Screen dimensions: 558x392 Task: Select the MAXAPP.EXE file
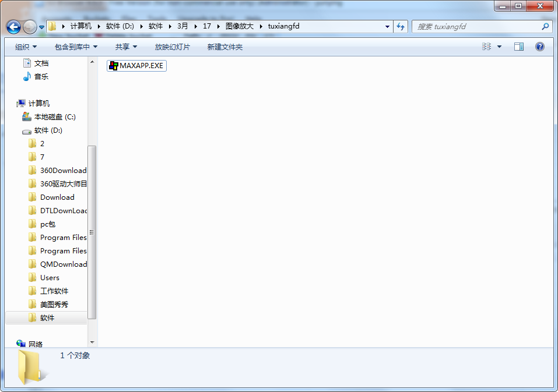click(x=136, y=66)
